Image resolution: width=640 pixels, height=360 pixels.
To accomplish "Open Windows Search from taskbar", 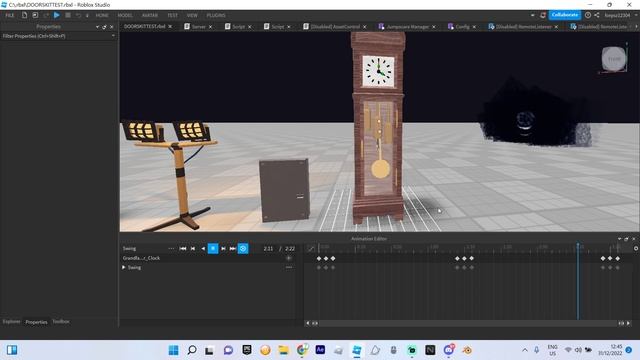I will click(191, 350).
